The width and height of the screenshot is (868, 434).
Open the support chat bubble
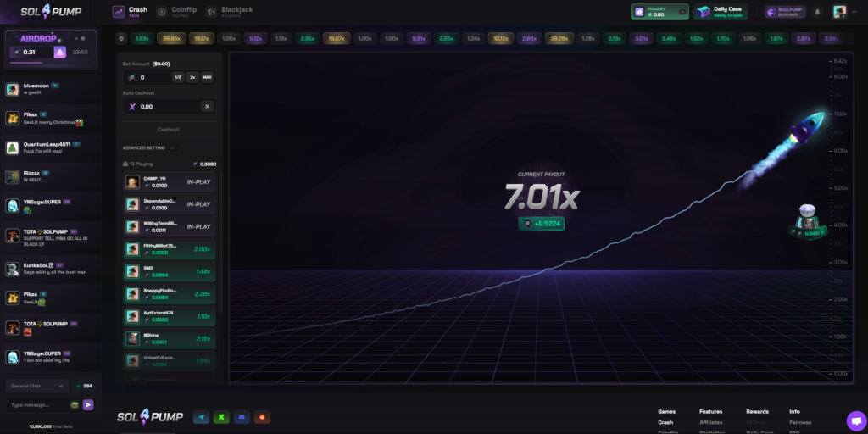[x=856, y=420]
